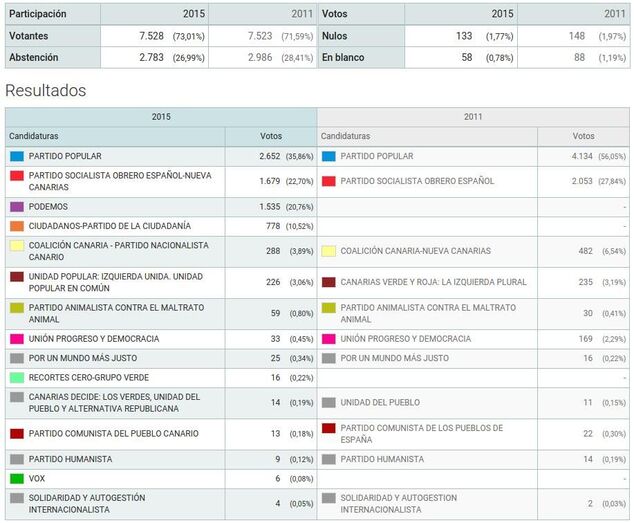
Task: Click the gray swatch of 2015 Partido Humanista
Action: point(17,459)
